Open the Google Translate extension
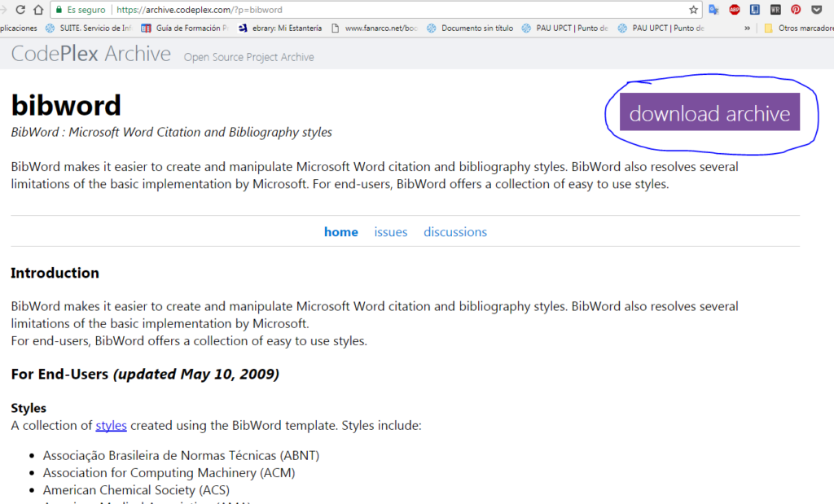 (714, 9)
